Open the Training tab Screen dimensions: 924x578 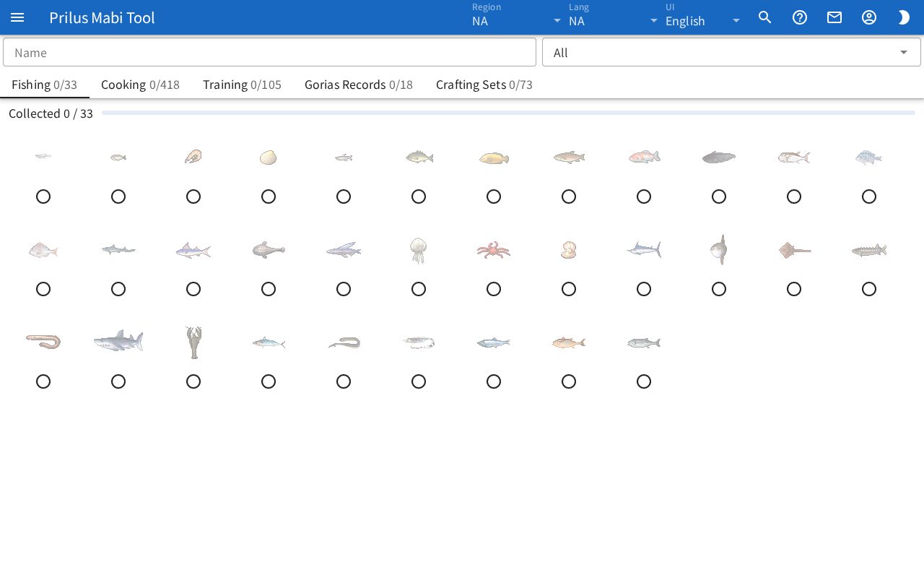[242, 85]
